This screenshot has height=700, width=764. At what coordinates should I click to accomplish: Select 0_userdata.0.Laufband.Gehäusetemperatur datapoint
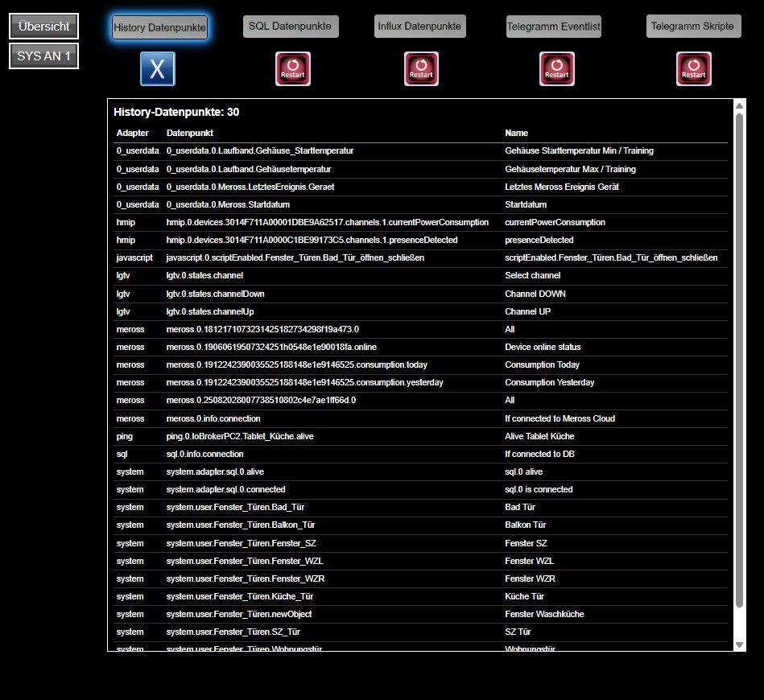tap(249, 169)
